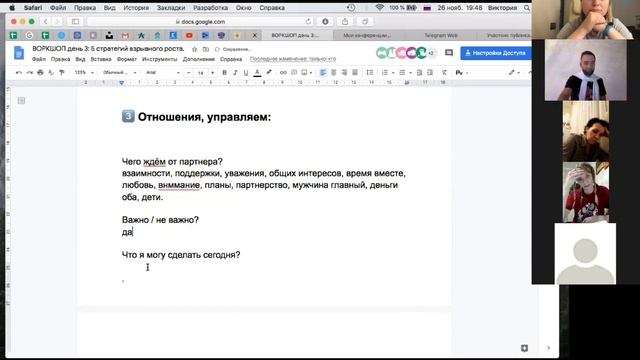Expand image insert dropdown arrow
The image size is (640, 360).
coord(311,73)
